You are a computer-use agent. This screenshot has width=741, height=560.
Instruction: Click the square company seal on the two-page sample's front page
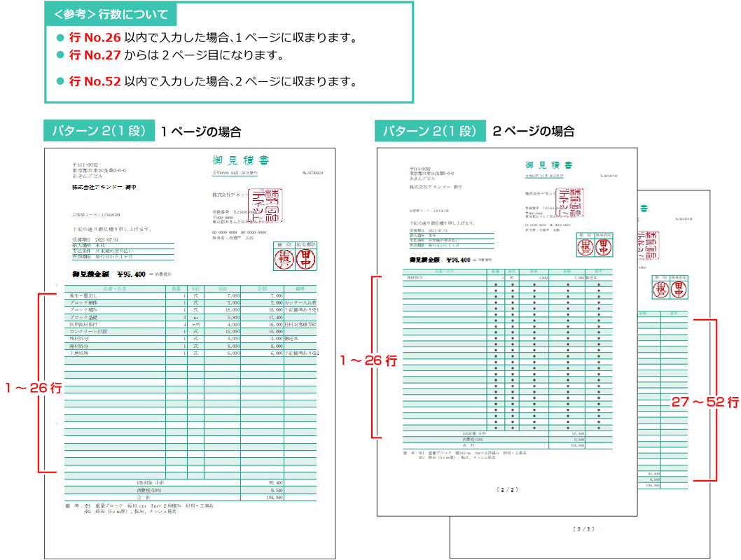569,202
